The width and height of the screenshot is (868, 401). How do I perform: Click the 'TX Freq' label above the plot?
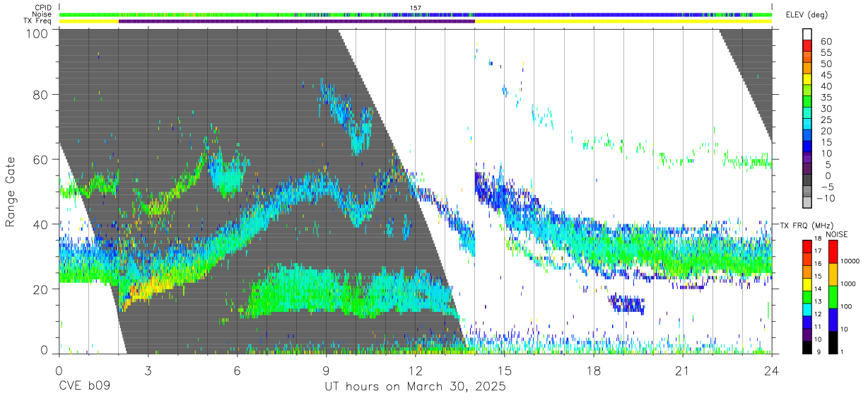point(38,21)
